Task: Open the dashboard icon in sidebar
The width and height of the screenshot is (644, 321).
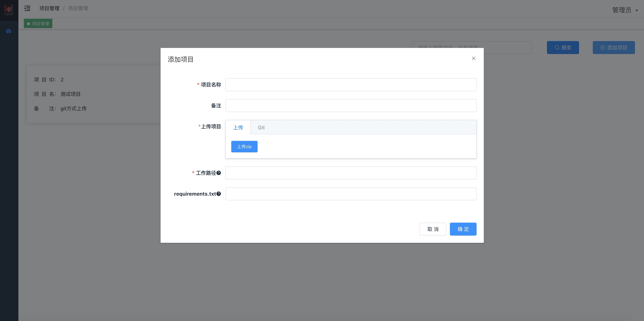Action: (x=9, y=31)
